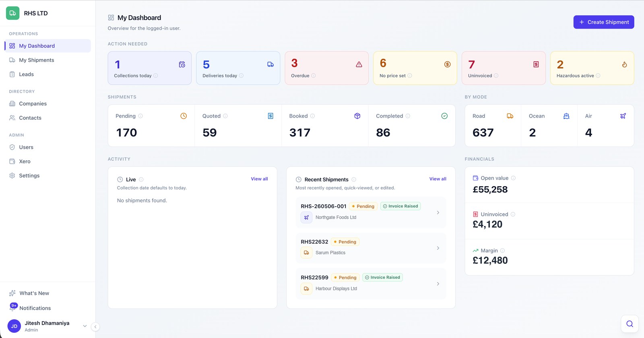644x338 pixels.
Task: Click the Booked box icon
Action: coord(357,116)
